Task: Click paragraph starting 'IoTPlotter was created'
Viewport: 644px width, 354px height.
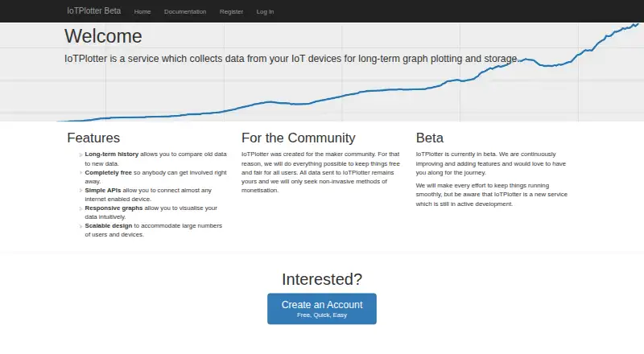Action: (x=320, y=172)
